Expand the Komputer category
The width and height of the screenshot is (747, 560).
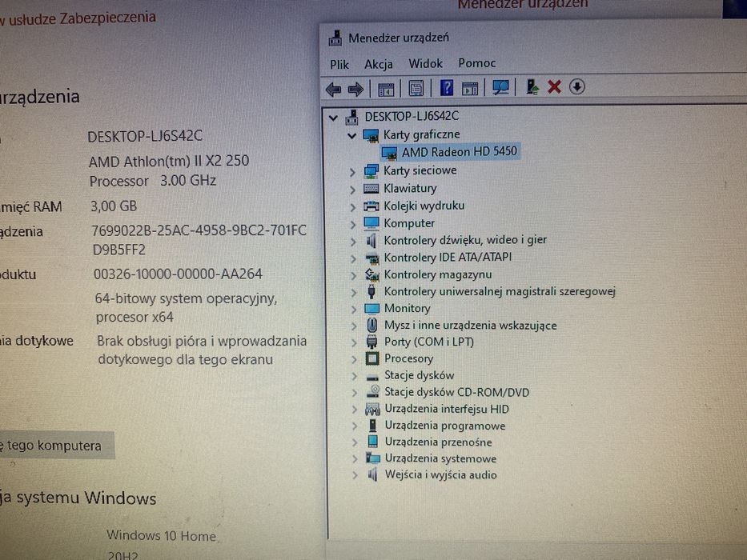click(352, 224)
